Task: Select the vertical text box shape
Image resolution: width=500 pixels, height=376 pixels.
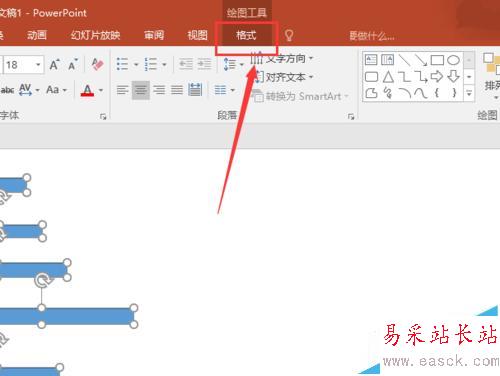Action: 387,60
